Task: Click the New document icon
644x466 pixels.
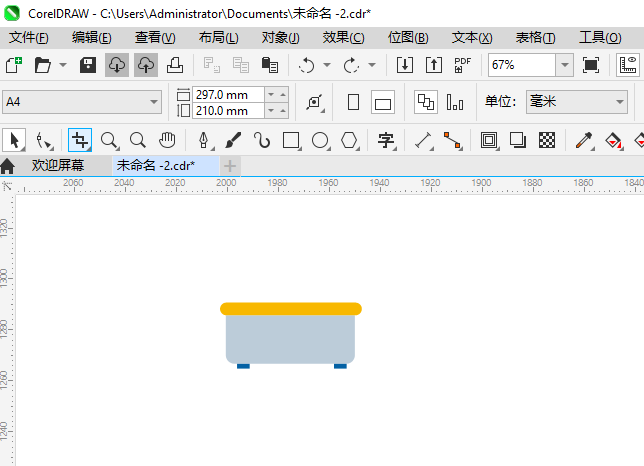Action: click(x=14, y=65)
